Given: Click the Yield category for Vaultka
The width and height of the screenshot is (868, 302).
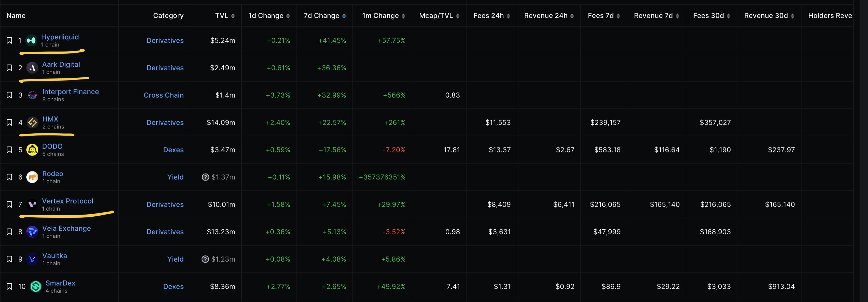Looking at the screenshot, I should click(175, 259).
